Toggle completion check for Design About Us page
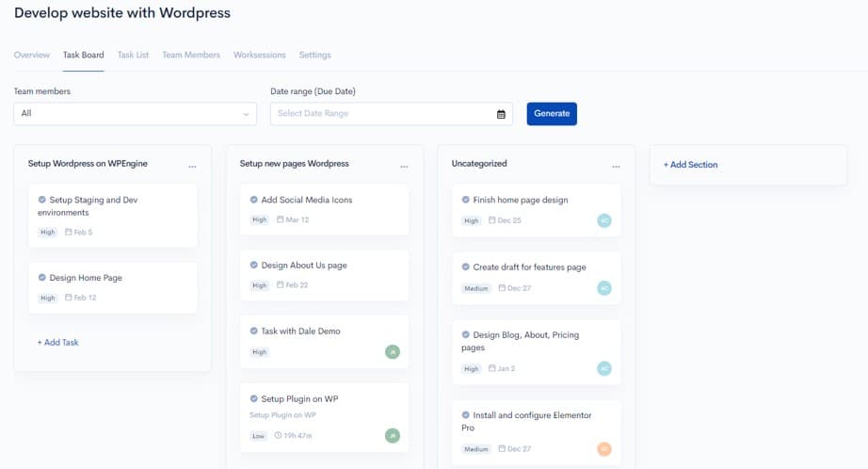 pyautogui.click(x=253, y=266)
